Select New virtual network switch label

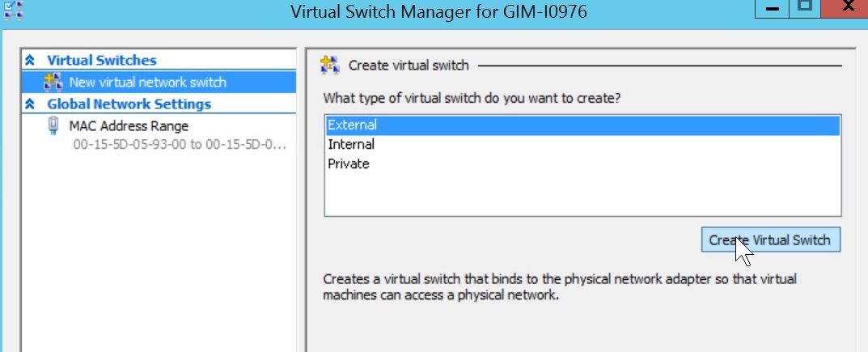pos(147,82)
